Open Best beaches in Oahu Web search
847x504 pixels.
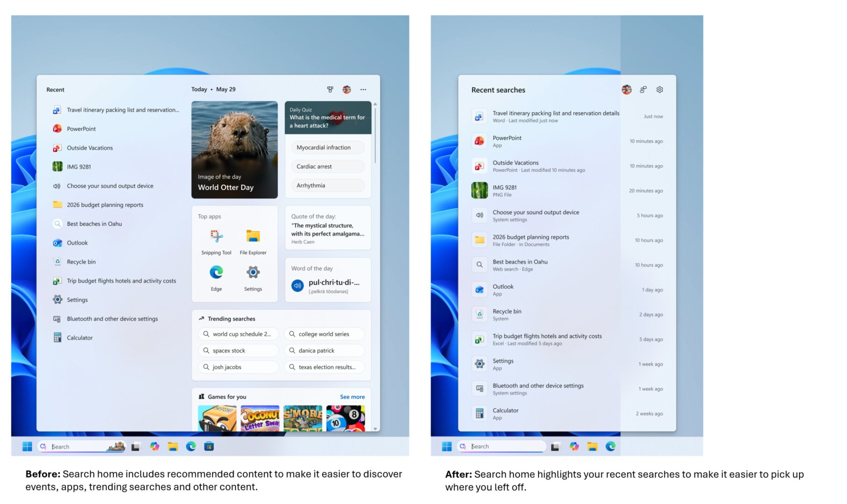[x=567, y=265]
